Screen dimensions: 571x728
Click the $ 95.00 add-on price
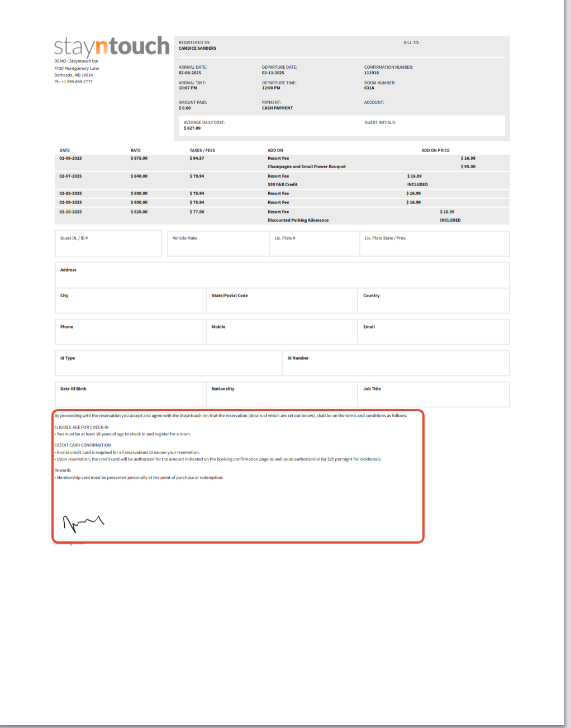468,166
